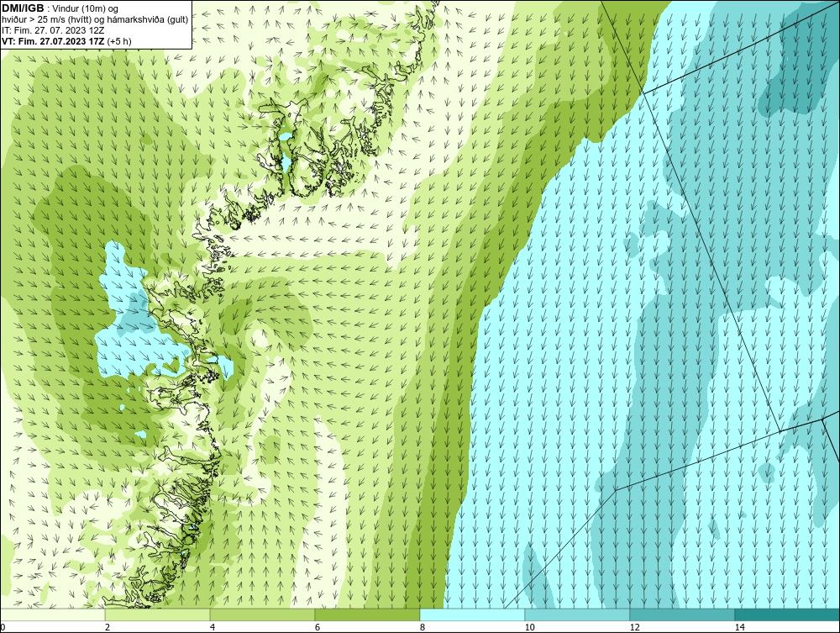Click the 12–14 m/s teal legend swatch
Screen dimensions: 840x633
682,615
